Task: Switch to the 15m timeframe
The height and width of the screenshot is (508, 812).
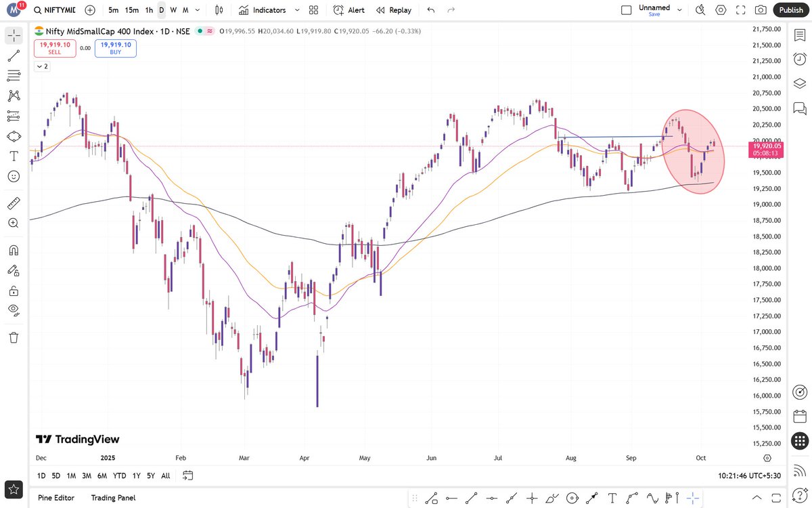Action: 132,10
